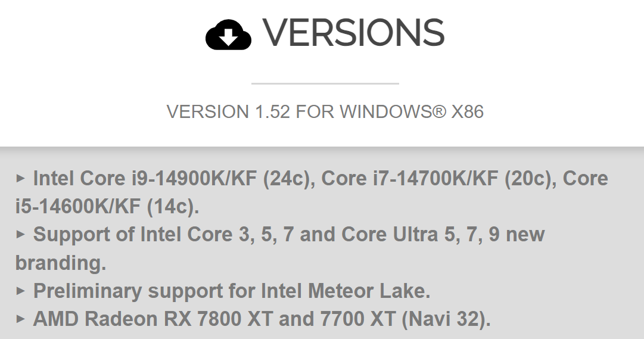The width and height of the screenshot is (644, 339).
Task: Click the registered trademark symbol after WINDOWS
Action: coord(440,111)
